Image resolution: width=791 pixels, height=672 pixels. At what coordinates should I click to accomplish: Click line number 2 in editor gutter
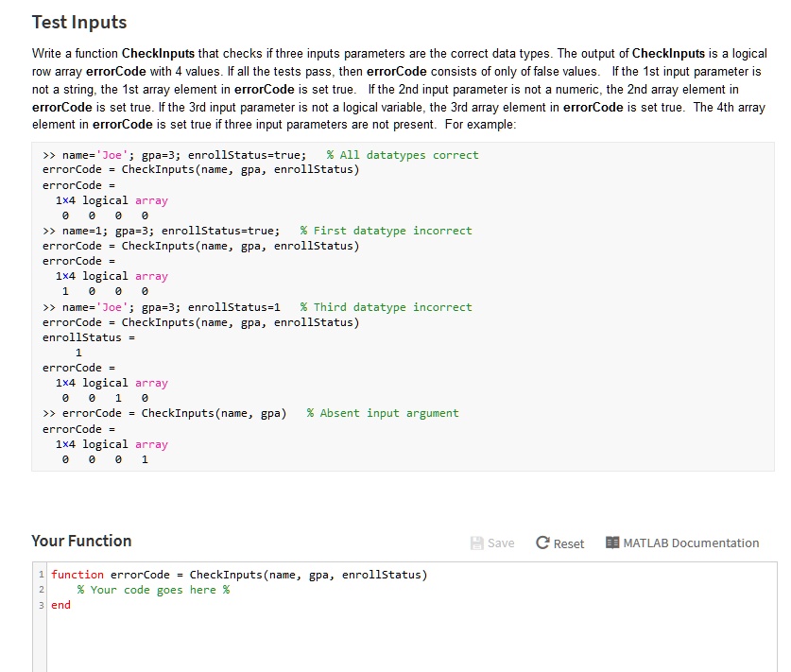41,590
